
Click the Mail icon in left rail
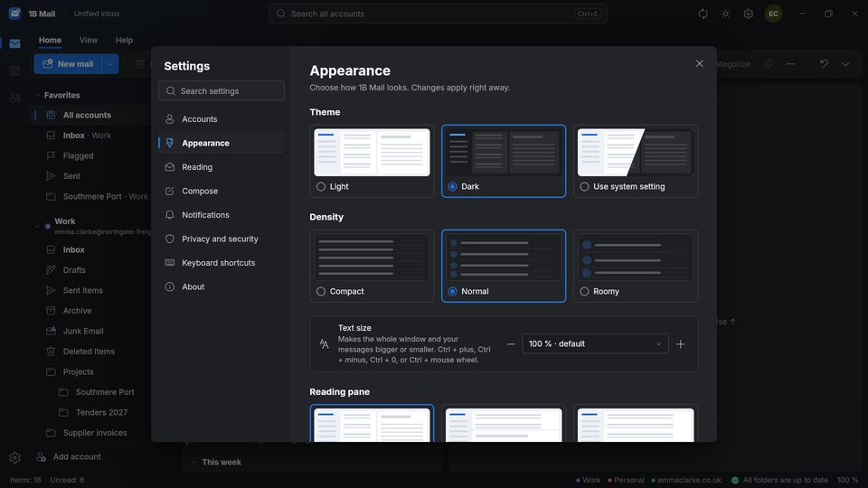pos(15,43)
